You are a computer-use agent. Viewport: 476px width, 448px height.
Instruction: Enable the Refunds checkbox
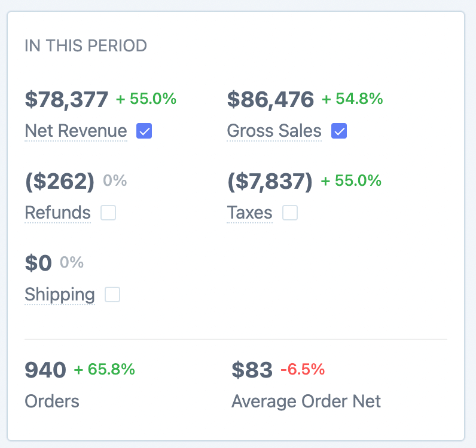click(x=108, y=213)
